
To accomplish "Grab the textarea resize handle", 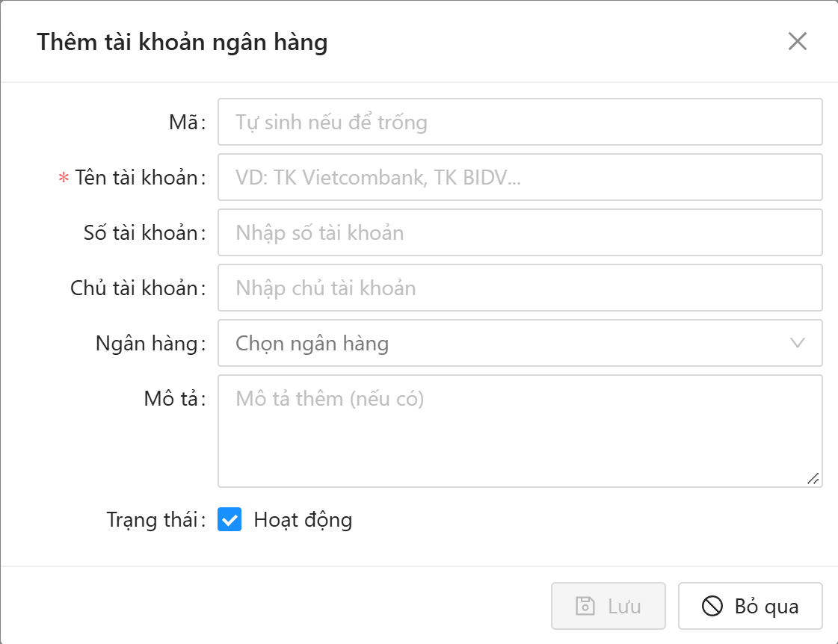I will click(813, 478).
